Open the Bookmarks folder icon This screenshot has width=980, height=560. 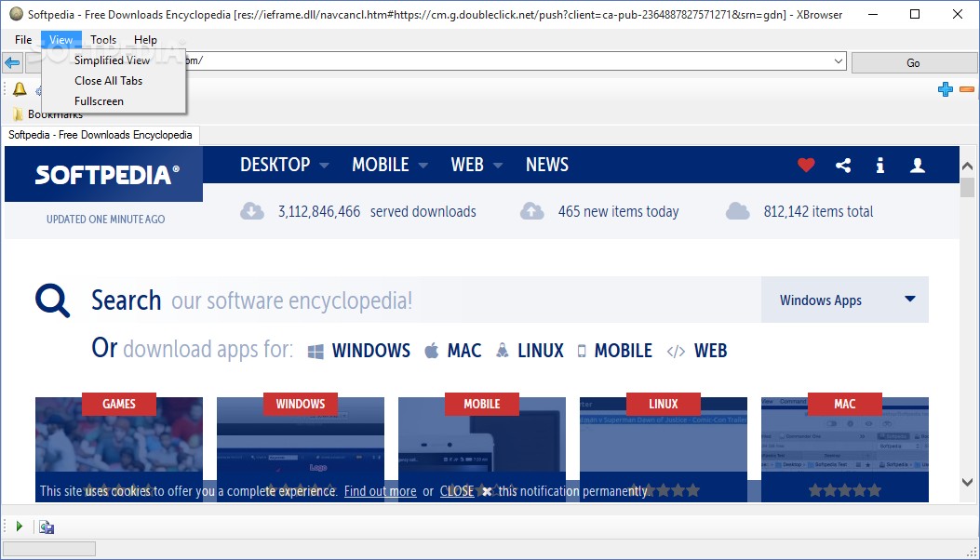click(x=18, y=114)
